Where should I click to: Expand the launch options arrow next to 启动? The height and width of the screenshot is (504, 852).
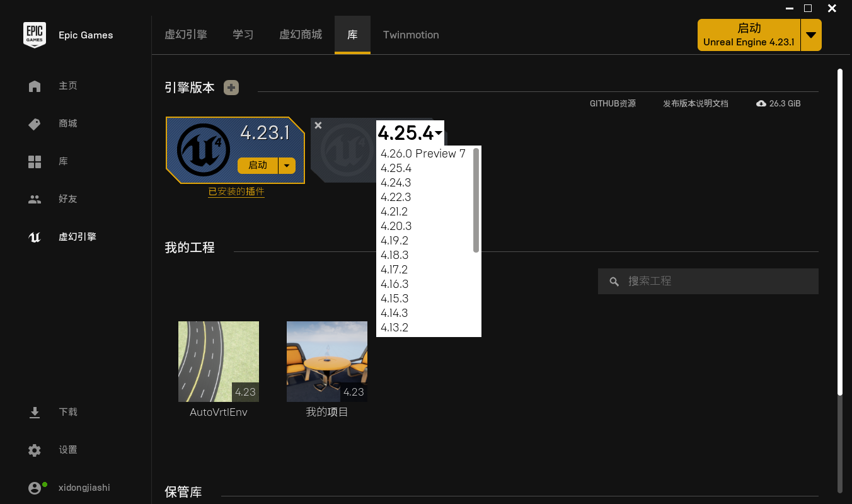click(x=287, y=165)
